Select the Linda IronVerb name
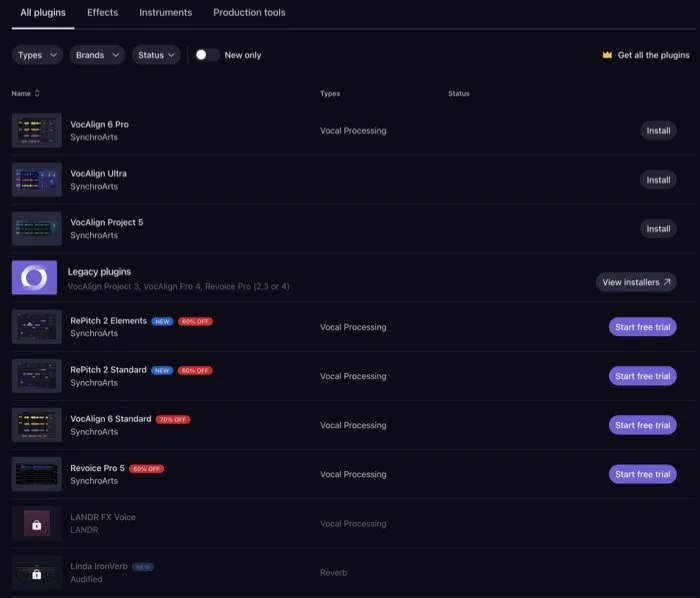700x598 pixels. click(x=99, y=566)
